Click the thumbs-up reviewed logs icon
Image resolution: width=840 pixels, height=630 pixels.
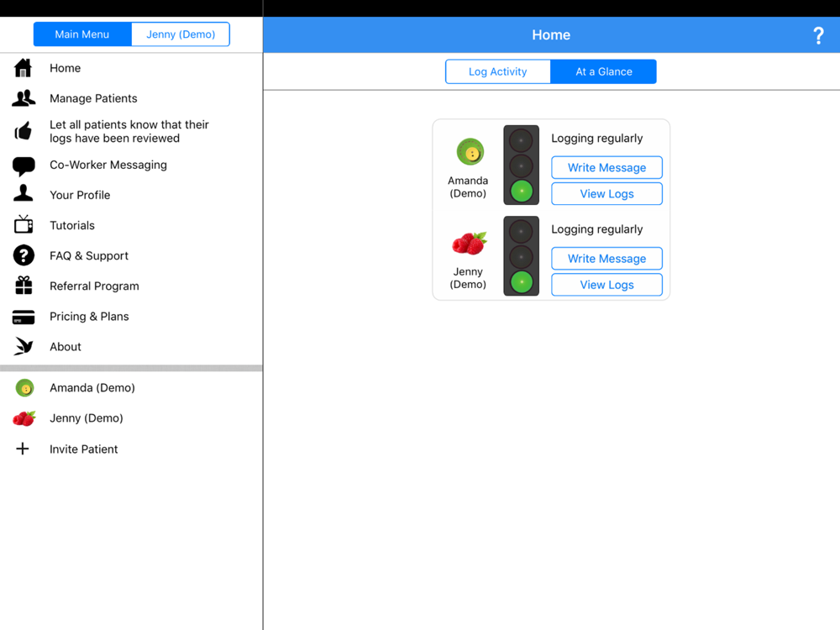click(x=23, y=131)
